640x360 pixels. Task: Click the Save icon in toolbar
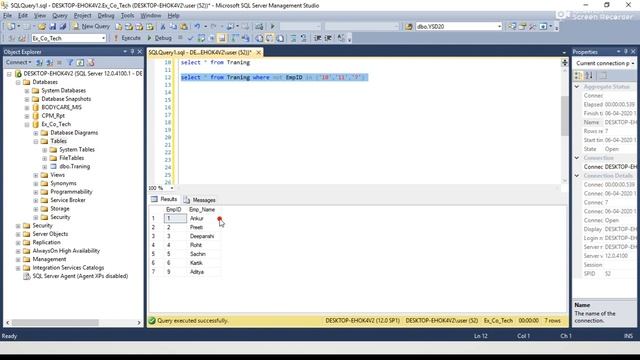click(53, 26)
